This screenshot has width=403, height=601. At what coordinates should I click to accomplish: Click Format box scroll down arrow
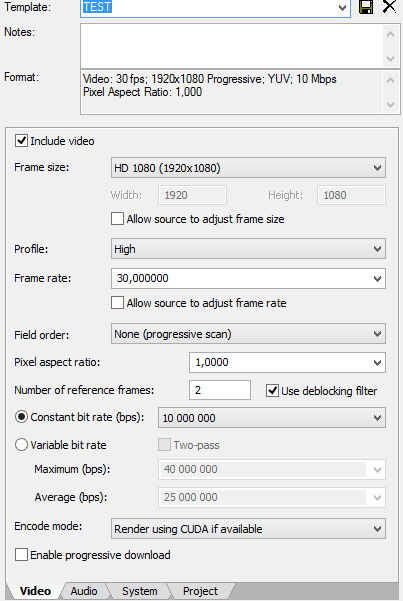pos(390,104)
